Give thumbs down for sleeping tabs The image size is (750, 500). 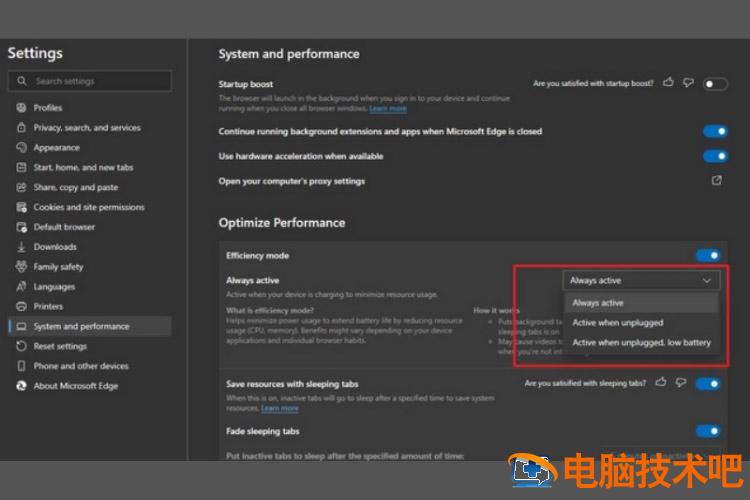[x=681, y=383]
